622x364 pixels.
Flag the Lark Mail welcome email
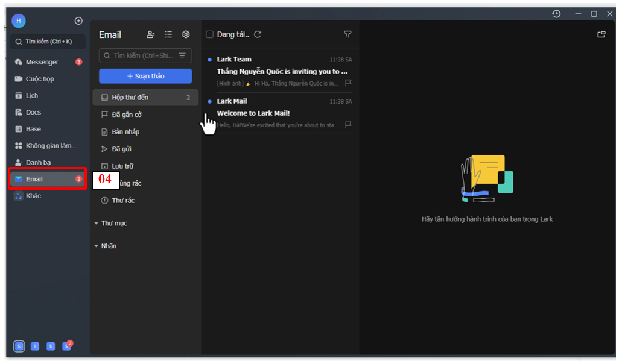tap(348, 125)
